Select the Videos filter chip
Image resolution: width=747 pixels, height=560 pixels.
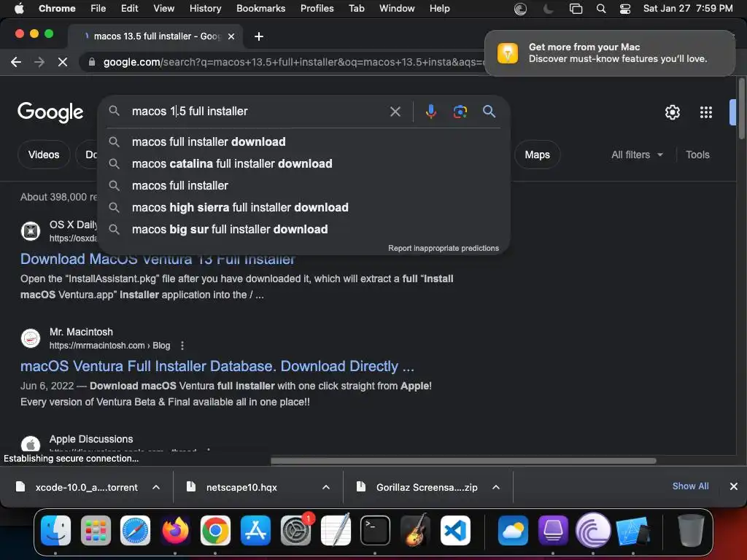point(44,155)
